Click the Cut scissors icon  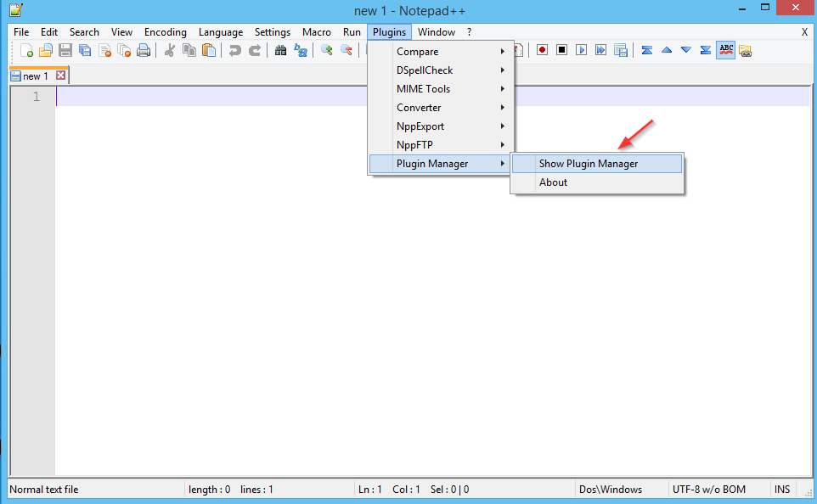tap(169, 51)
